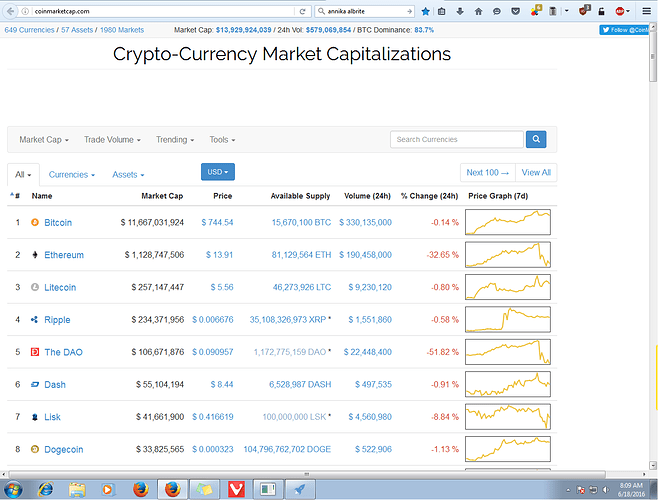Open the Trending dropdown menu
658x500 pixels.
point(175,139)
